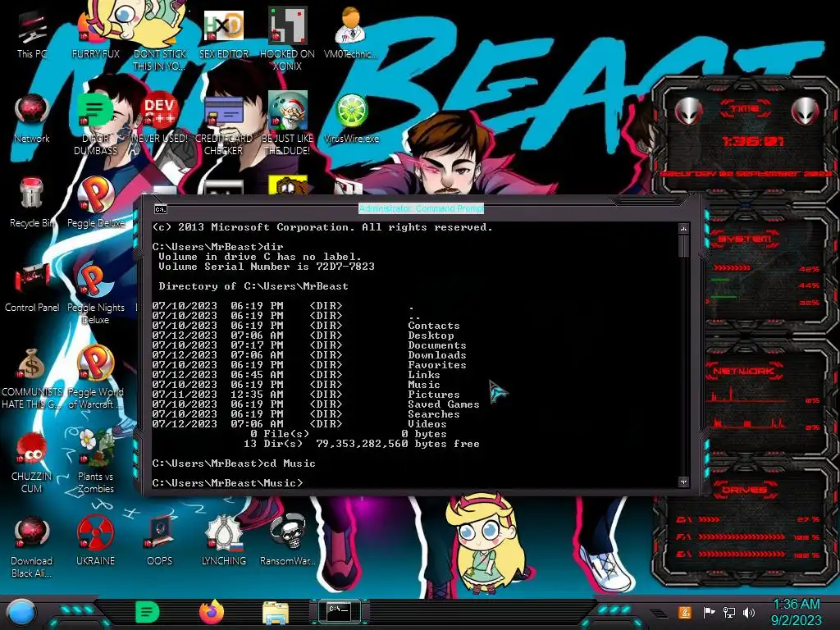The image size is (840, 630).
Task: Click the volume speaker tray icon
Action: 749,612
